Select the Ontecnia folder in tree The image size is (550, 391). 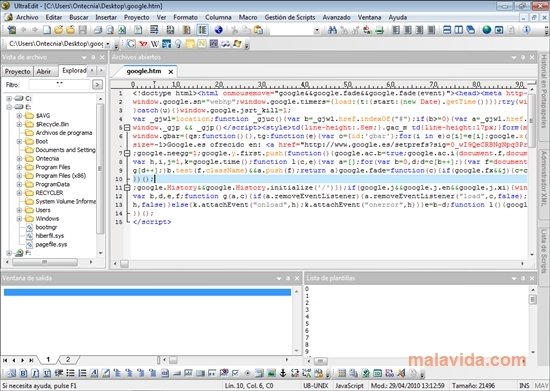pos(47,159)
